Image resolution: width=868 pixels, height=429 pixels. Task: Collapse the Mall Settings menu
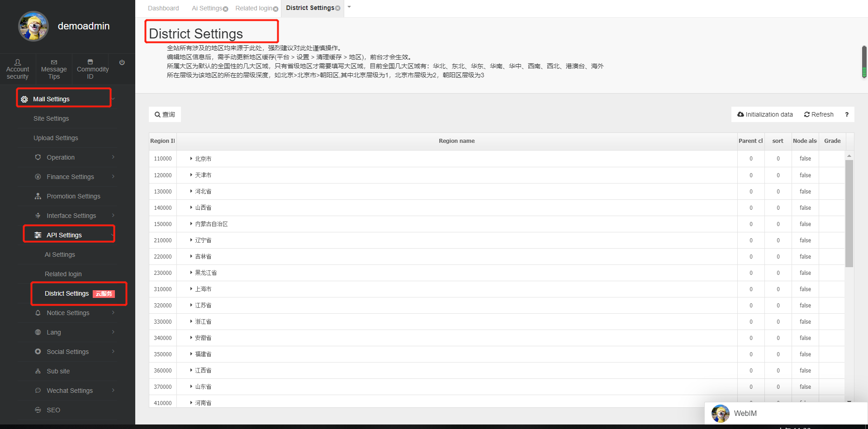pyautogui.click(x=66, y=99)
